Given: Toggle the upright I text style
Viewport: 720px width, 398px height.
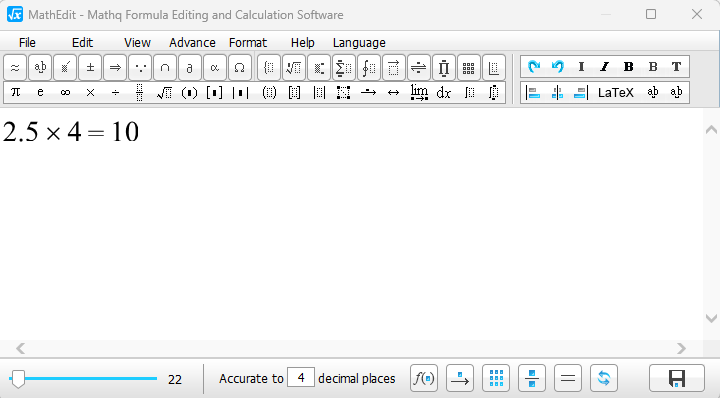Looking at the screenshot, I should 581,67.
